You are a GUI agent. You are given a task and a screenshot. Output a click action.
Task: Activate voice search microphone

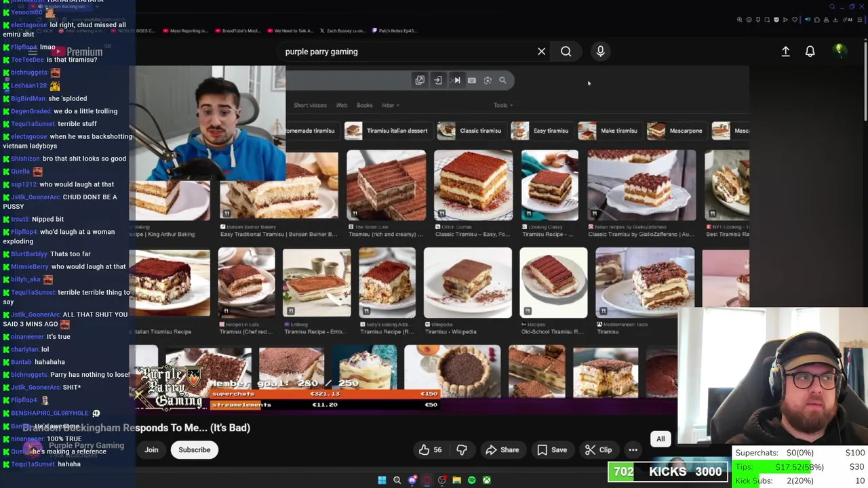pos(600,52)
